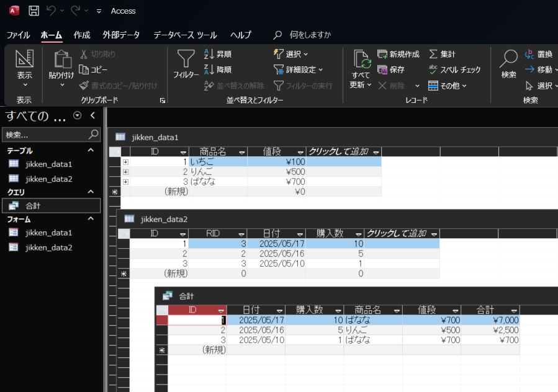558x392 pixels.
Task: Click the 貼り付け paste icon
Action: [x=63, y=59]
